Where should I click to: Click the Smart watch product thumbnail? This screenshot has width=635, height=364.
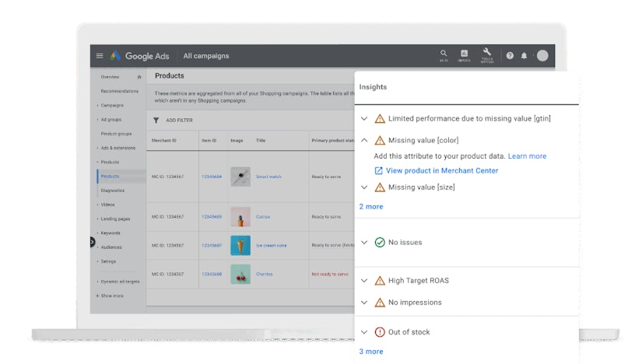pyautogui.click(x=240, y=177)
